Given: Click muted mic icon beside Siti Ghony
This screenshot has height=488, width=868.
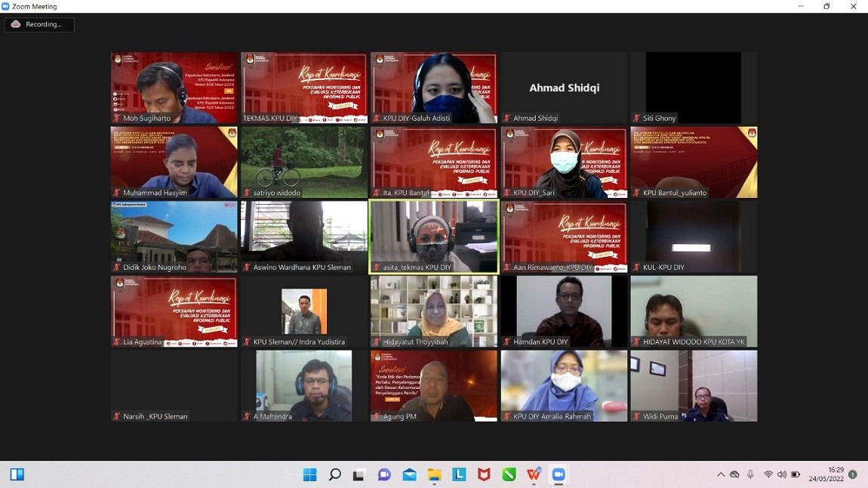Looking at the screenshot, I should (x=637, y=119).
